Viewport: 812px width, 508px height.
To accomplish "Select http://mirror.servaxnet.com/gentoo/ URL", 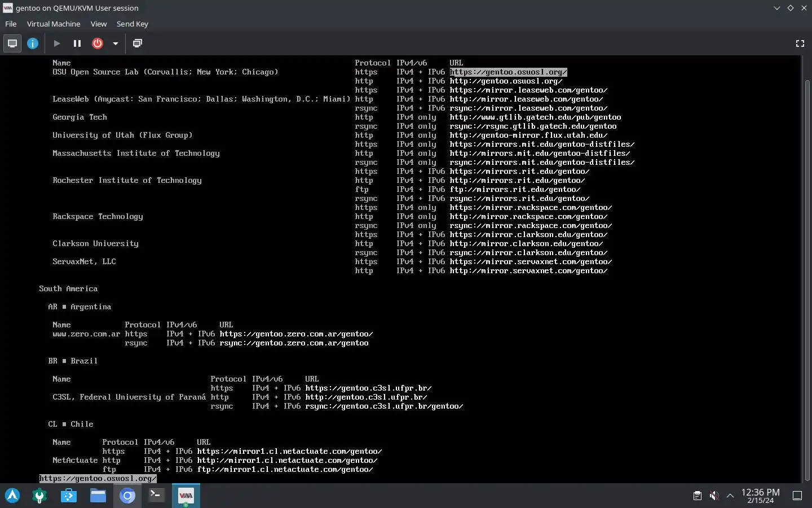I will [x=528, y=271].
